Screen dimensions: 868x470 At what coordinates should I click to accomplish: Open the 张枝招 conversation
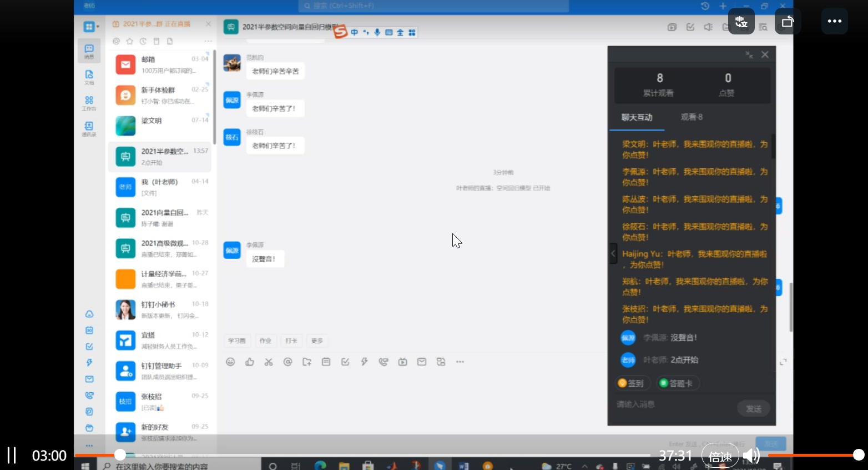(x=160, y=402)
